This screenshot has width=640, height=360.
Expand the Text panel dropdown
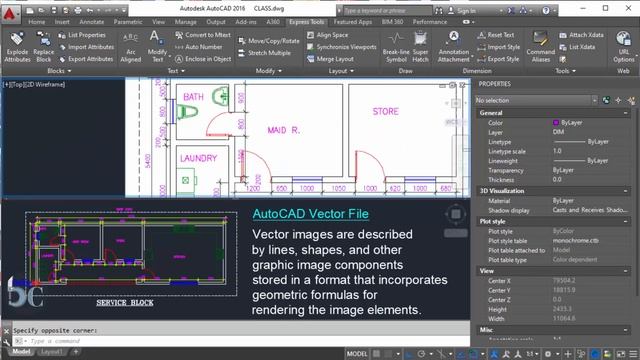coord(176,71)
